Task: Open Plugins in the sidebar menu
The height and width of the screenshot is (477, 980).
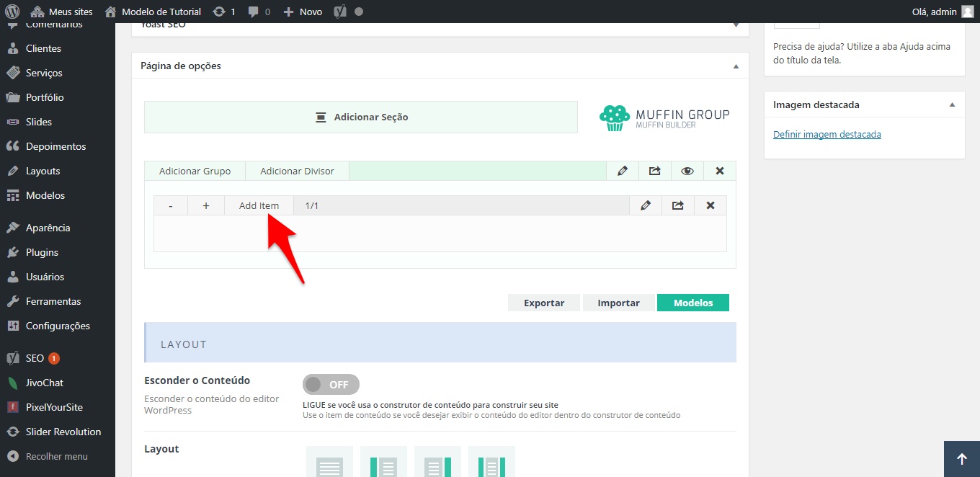Action: coord(42,252)
